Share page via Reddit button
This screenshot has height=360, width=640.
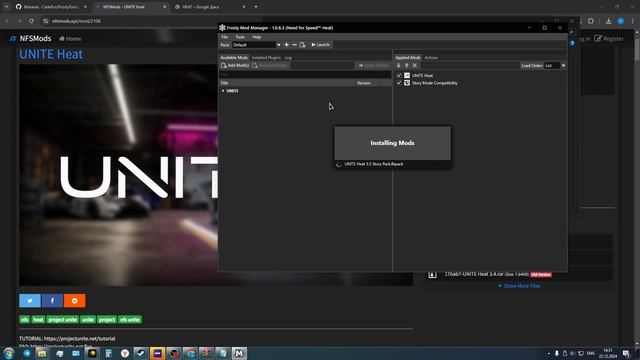pos(75,301)
